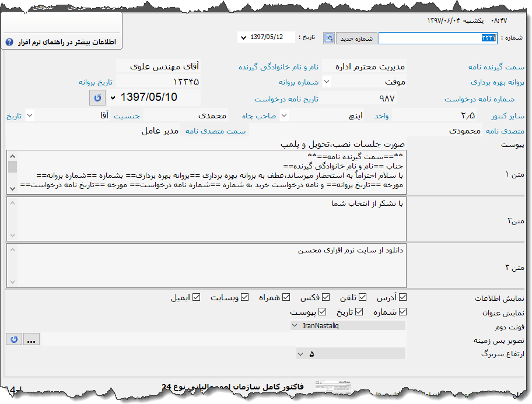Open the IranNastaliq font dropdown
Viewport: 532px width, 404px height.
click(x=295, y=325)
